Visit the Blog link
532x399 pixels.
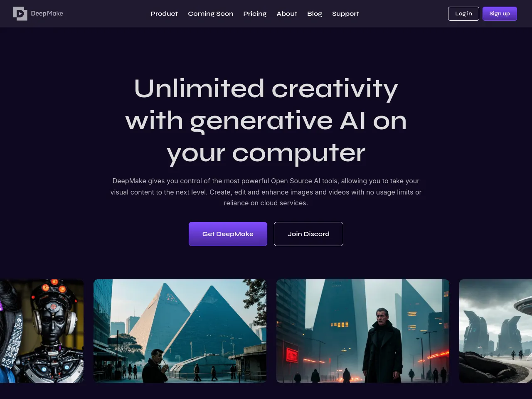pyautogui.click(x=315, y=14)
